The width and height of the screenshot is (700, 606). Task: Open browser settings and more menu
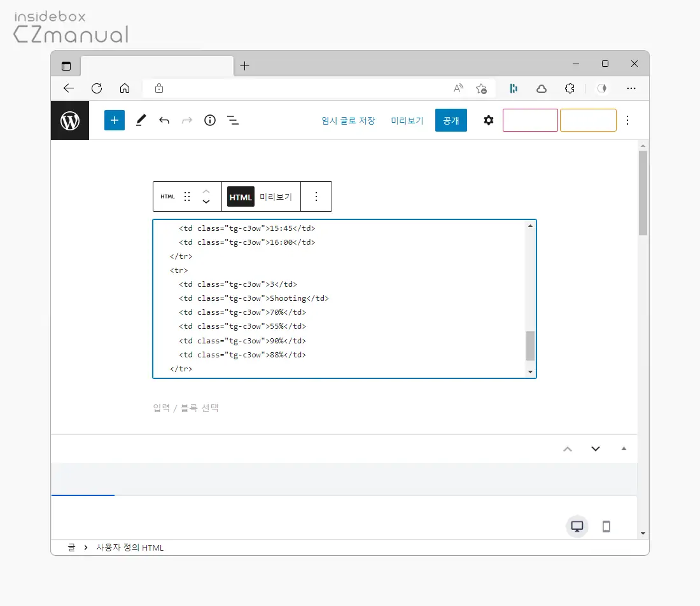pyautogui.click(x=631, y=88)
